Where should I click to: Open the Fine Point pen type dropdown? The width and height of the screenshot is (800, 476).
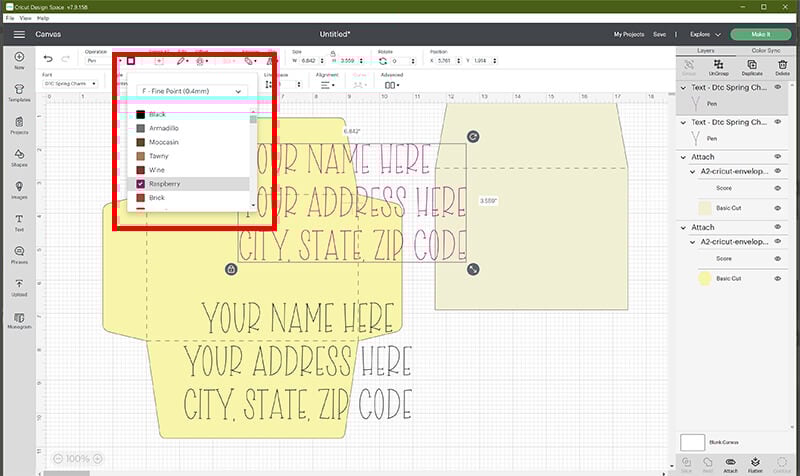192,91
